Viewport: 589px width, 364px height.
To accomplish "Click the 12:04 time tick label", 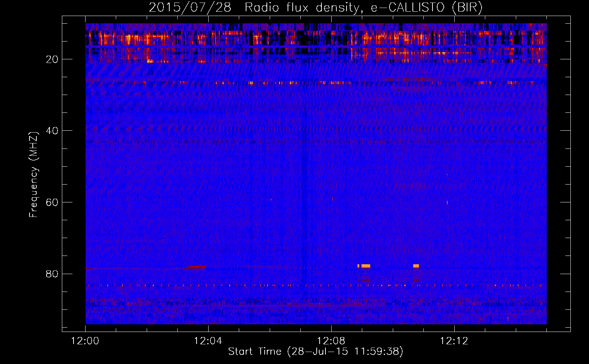I will click(208, 341).
